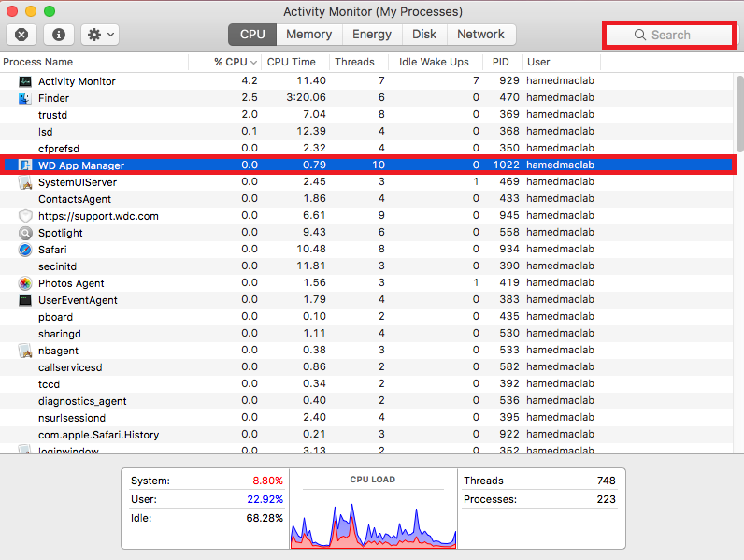The height and width of the screenshot is (560, 744).
Task: Sort by the User column header
Action: coord(562,62)
